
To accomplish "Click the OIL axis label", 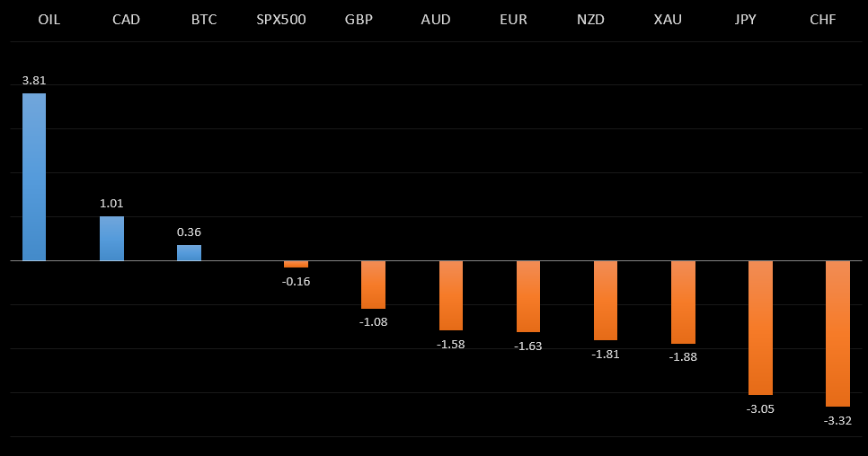I will (49, 19).
